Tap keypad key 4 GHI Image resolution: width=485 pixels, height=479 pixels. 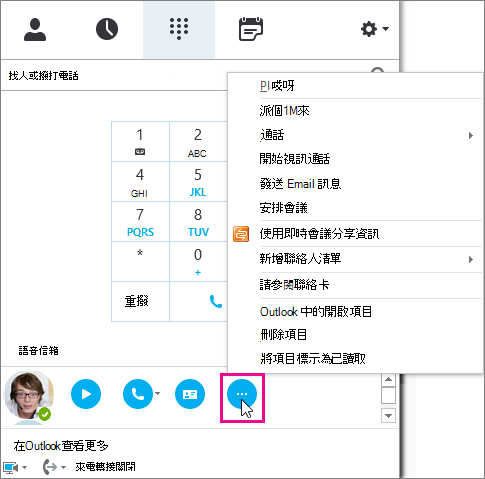[140, 182]
